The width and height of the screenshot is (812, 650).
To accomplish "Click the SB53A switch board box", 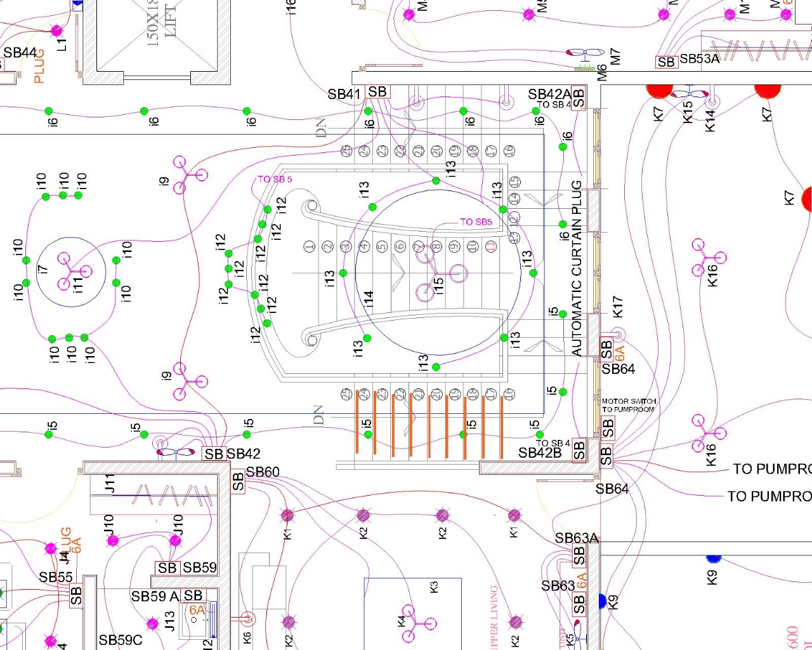I will pyautogui.click(x=666, y=62).
